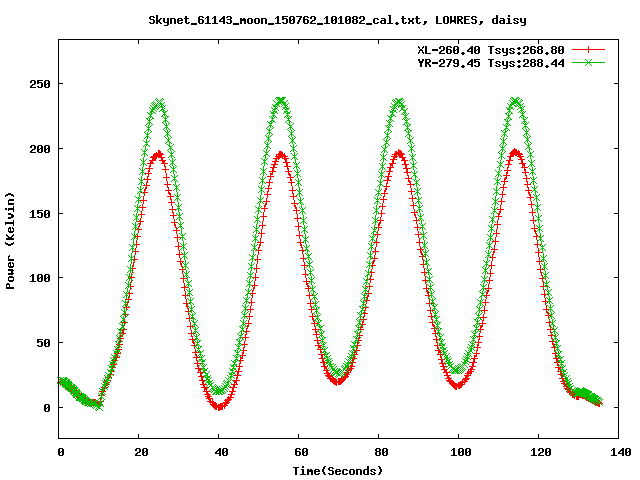Screen dimensions: 640x480
Task: Click the 250 tick label on y-axis
Action: (41, 84)
